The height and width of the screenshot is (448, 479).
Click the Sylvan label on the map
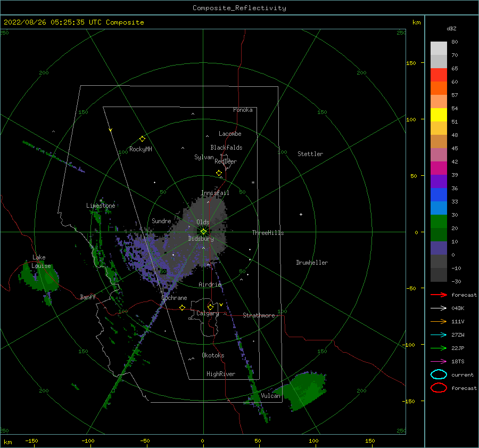(x=204, y=157)
